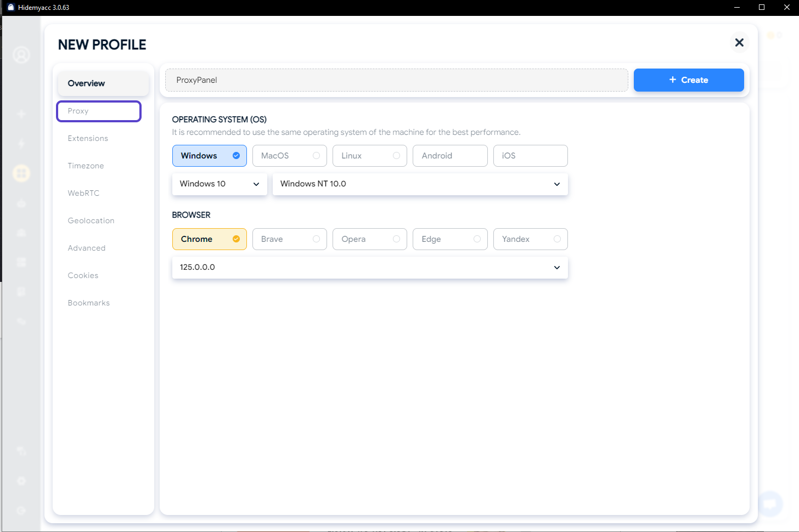Open the Windows NT 10.0 dropdown
The image size is (799, 532).
click(x=420, y=184)
